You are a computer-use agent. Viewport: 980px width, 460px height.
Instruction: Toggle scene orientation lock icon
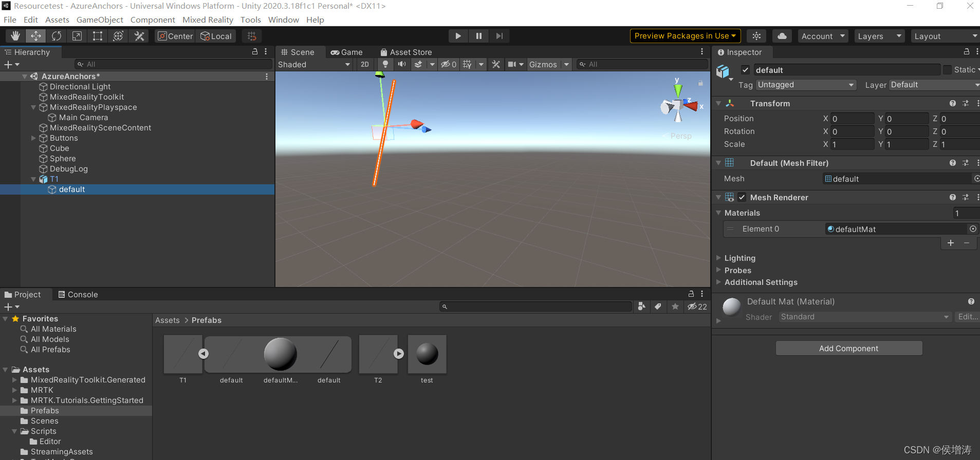700,83
